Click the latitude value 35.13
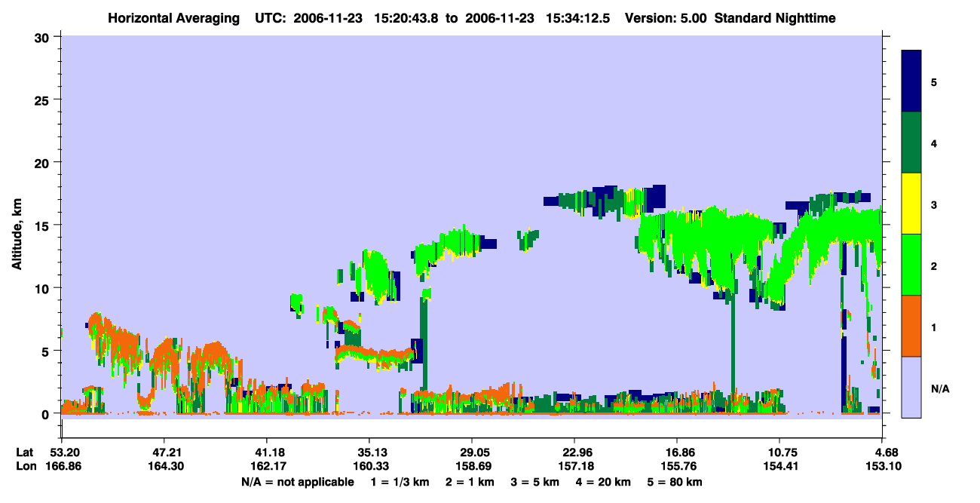This screenshot has width=980, height=503. pyautogui.click(x=369, y=452)
